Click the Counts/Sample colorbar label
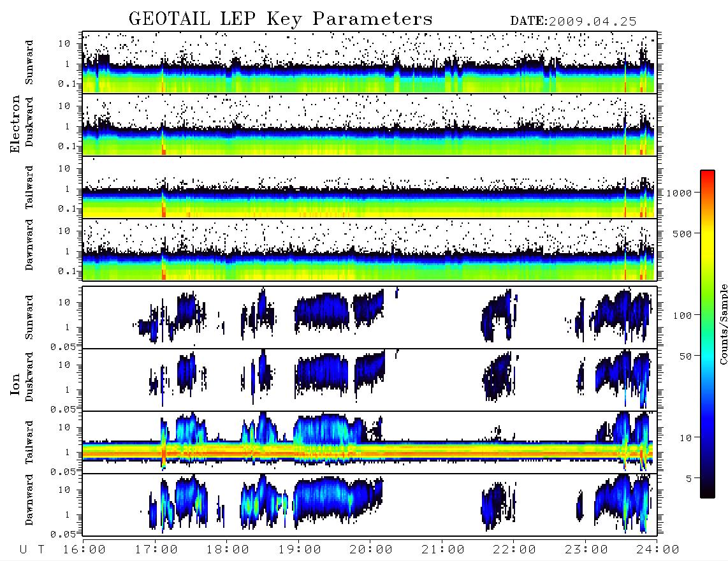Screen dimensions: 728x561 [723, 324]
